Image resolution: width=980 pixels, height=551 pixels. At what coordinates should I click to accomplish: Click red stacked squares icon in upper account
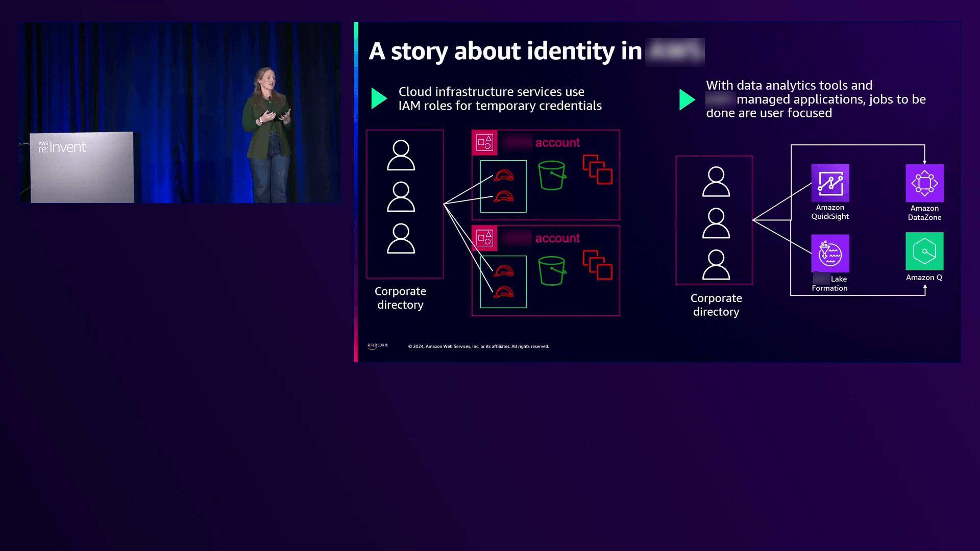[597, 169]
